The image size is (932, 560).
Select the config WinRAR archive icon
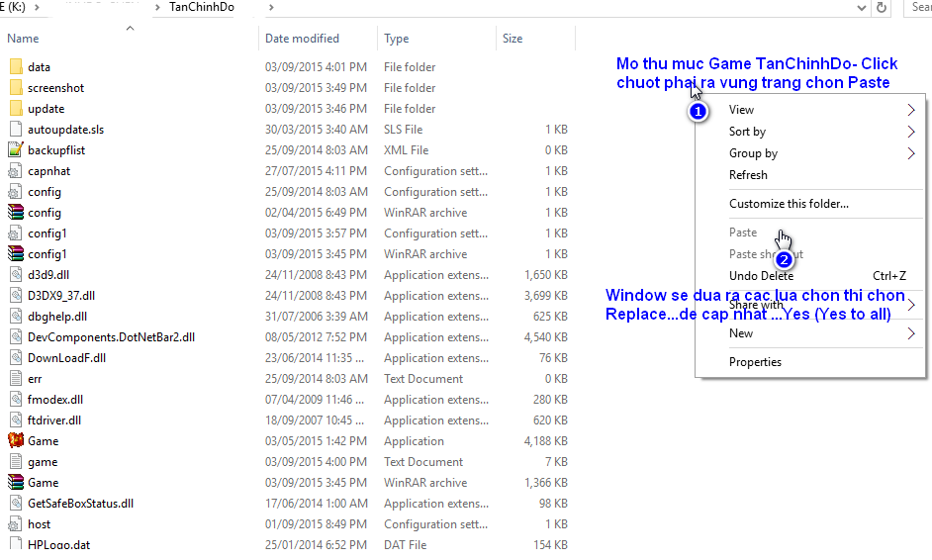point(16,213)
